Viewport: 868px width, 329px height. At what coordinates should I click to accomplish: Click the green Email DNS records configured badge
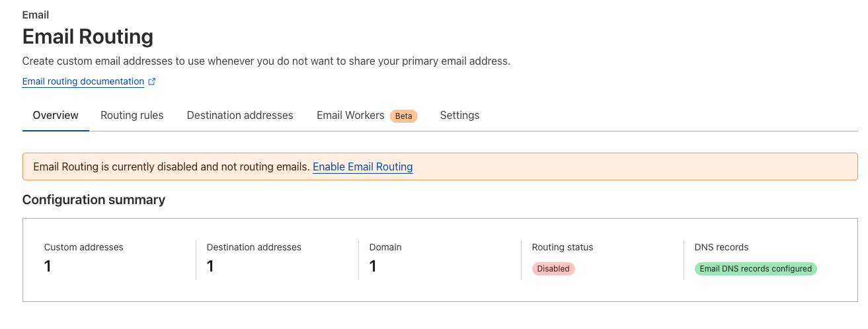(756, 269)
